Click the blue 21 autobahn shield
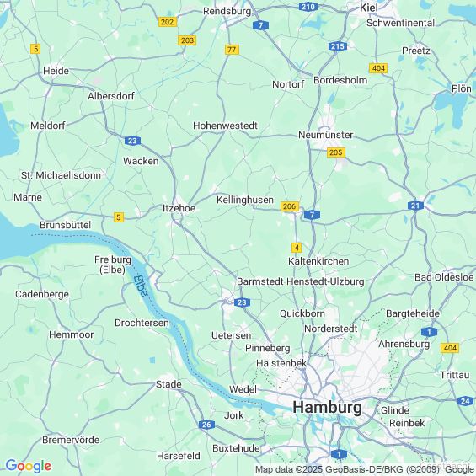The width and height of the screenshot is (476, 476). 415,206
